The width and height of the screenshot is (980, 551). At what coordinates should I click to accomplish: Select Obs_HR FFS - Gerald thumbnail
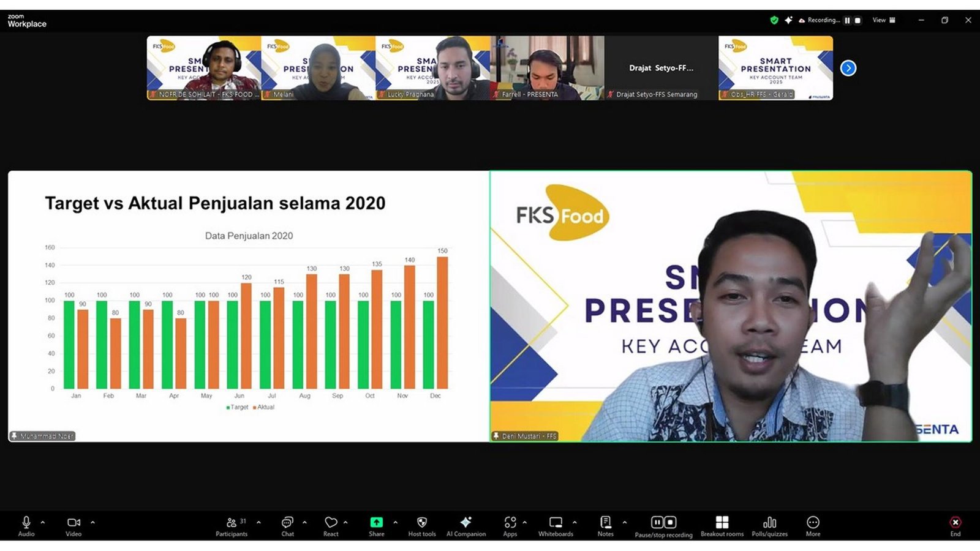775,68
